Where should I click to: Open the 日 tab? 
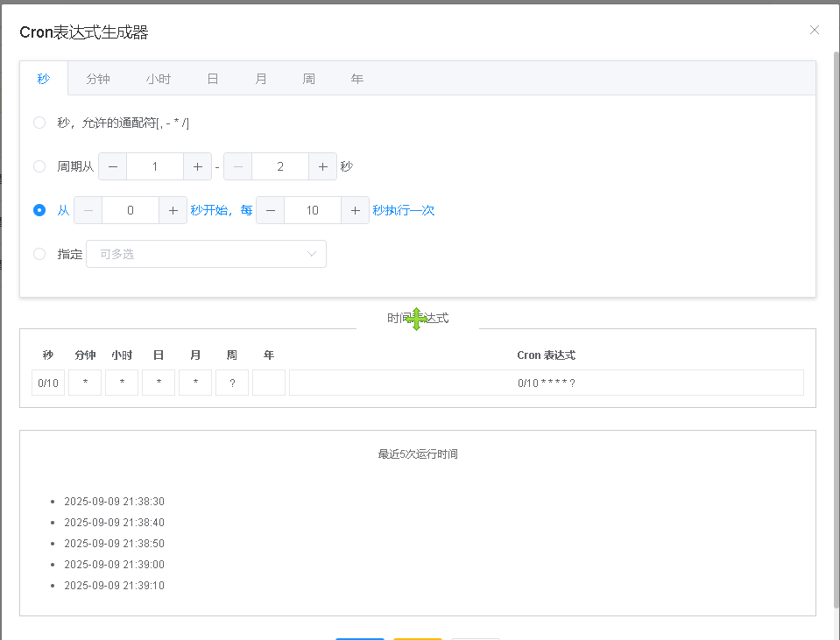tap(213, 79)
